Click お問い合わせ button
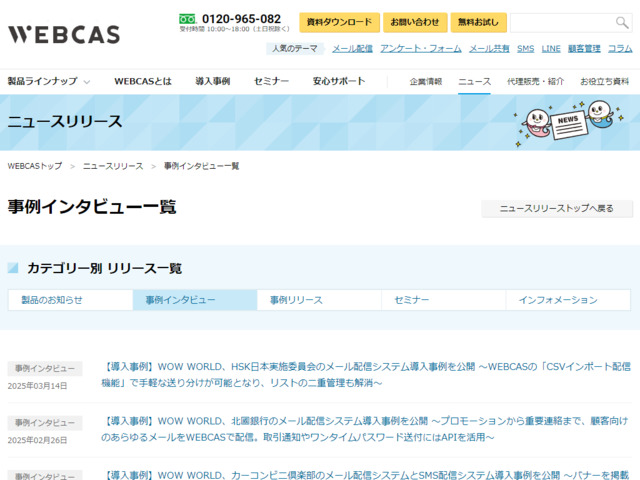640x480 pixels. 415,22
